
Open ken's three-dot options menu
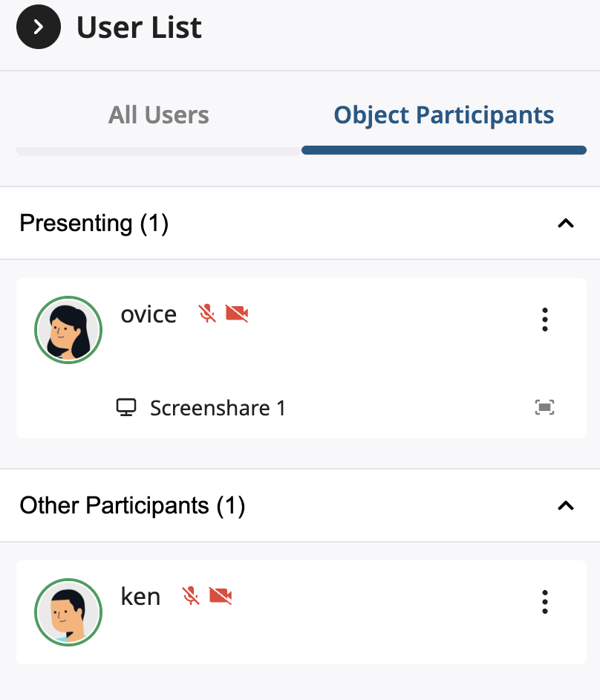pyautogui.click(x=545, y=602)
